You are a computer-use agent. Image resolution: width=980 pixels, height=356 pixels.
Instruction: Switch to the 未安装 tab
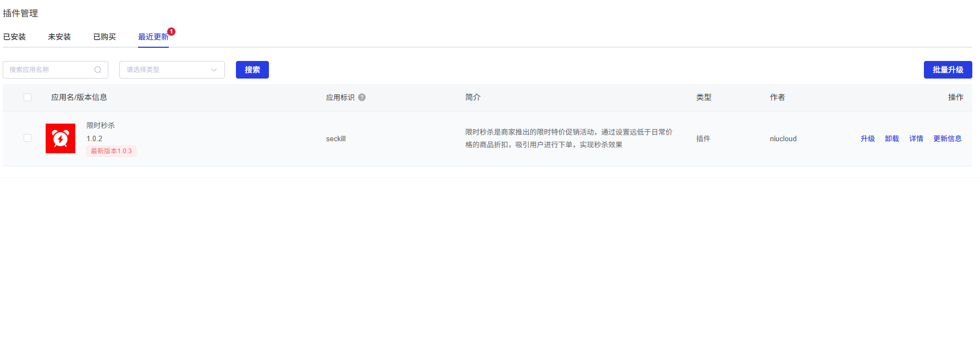click(59, 37)
